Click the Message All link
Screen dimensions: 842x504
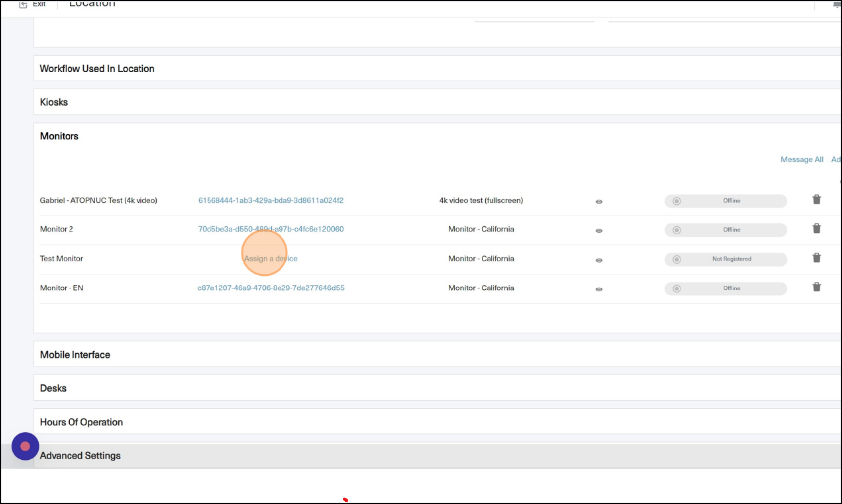pos(802,159)
